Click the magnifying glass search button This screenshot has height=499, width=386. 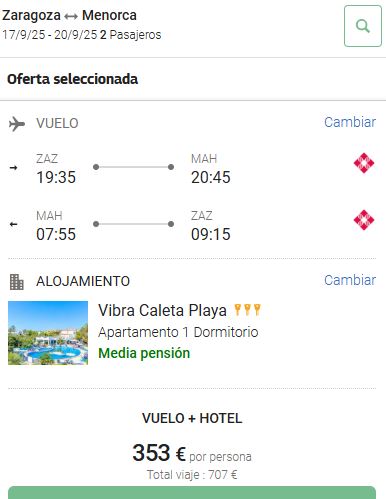click(363, 26)
